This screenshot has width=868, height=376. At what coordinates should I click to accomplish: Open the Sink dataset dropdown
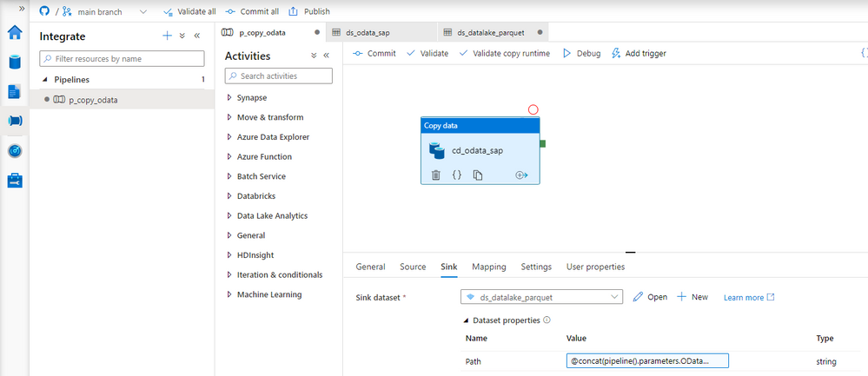[x=541, y=297]
